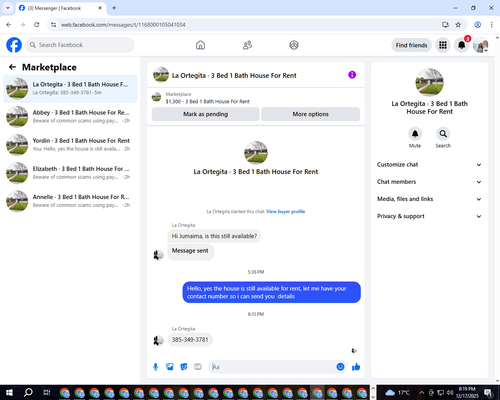Open the Groups icon in top navigation
Image resolution: width=500 pixels, height=400 pixels.
tap(294, 45)
